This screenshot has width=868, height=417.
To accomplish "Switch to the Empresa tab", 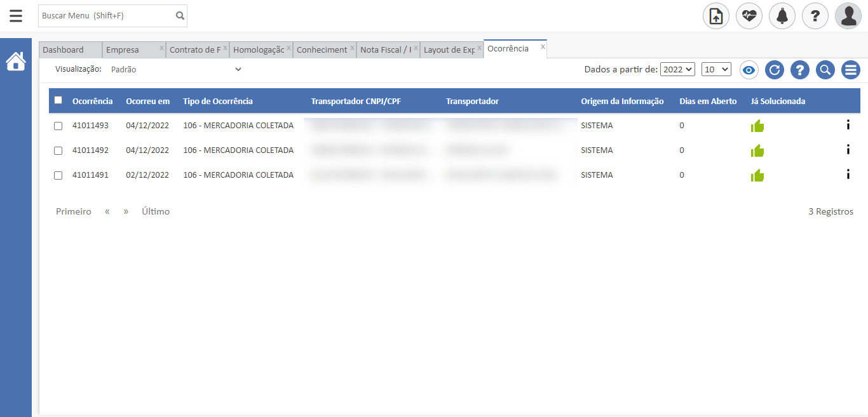I will pyautogui.click(x=123, y=50).
